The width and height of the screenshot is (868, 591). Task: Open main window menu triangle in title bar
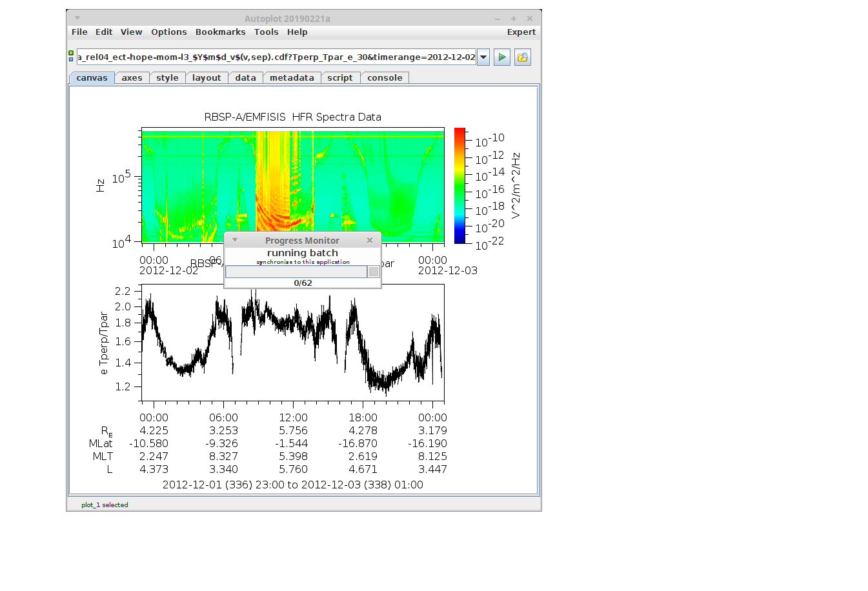point(77,19)
